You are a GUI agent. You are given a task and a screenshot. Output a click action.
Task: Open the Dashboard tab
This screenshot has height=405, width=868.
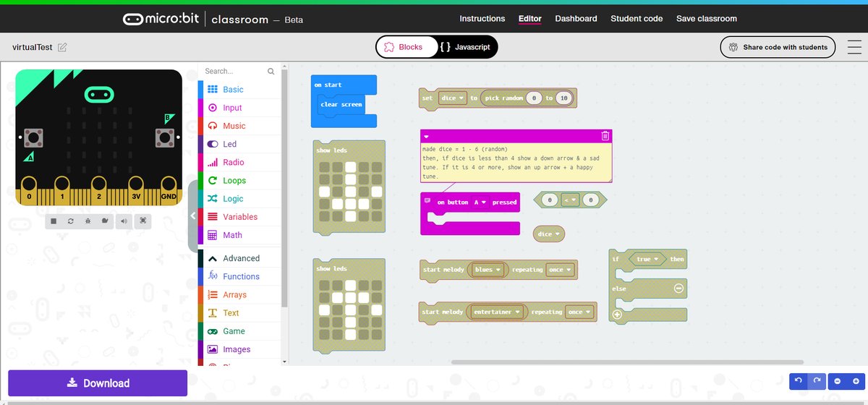[x=576, y=19]
